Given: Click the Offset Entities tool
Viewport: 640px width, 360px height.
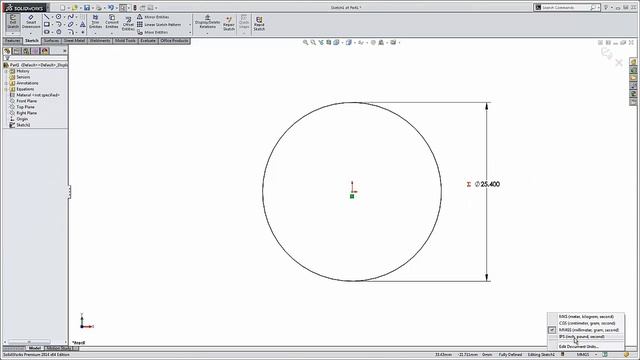Looking at the screenshot, I should [128, 24].
